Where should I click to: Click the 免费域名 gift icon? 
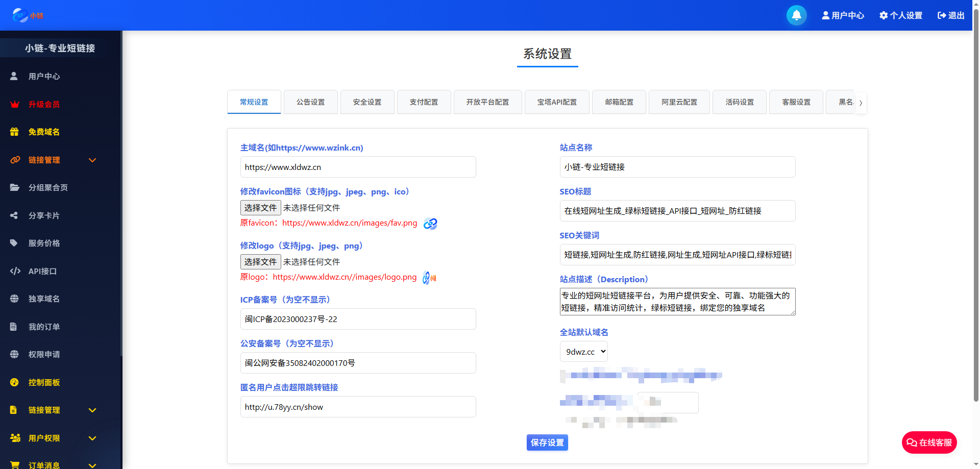pyautogui.click(x=14, y=132)
